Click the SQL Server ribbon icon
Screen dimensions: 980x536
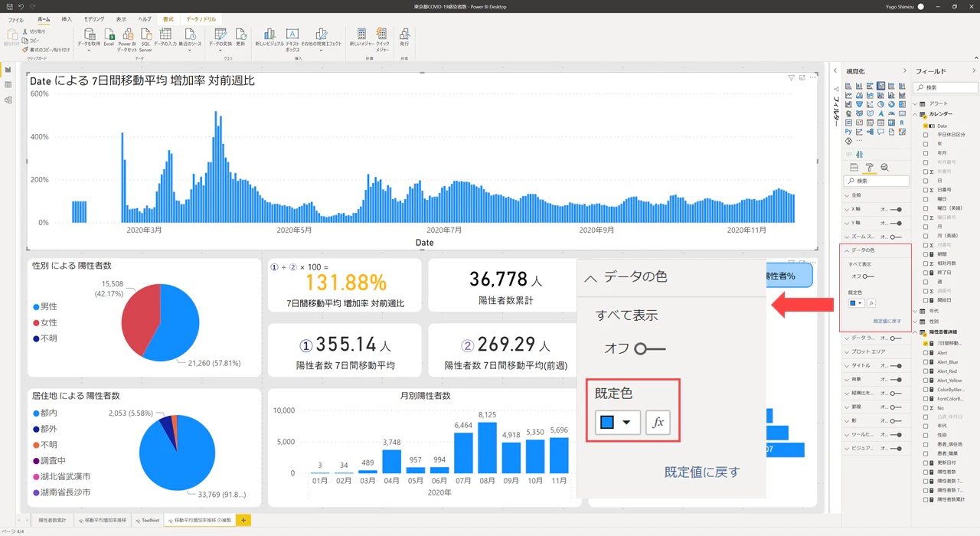(145, 34)
